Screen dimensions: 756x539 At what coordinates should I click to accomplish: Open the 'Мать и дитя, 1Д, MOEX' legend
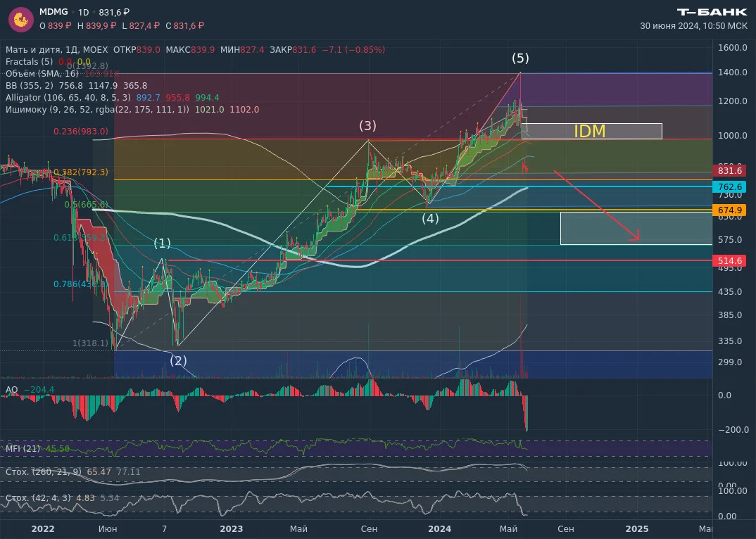[x=57, y=50]
